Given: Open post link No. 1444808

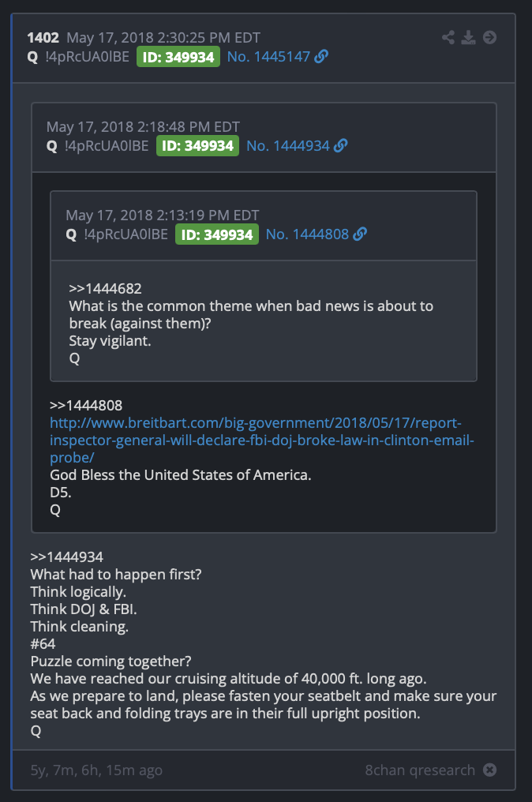Looking at the screenshot, I should [307, 234].
